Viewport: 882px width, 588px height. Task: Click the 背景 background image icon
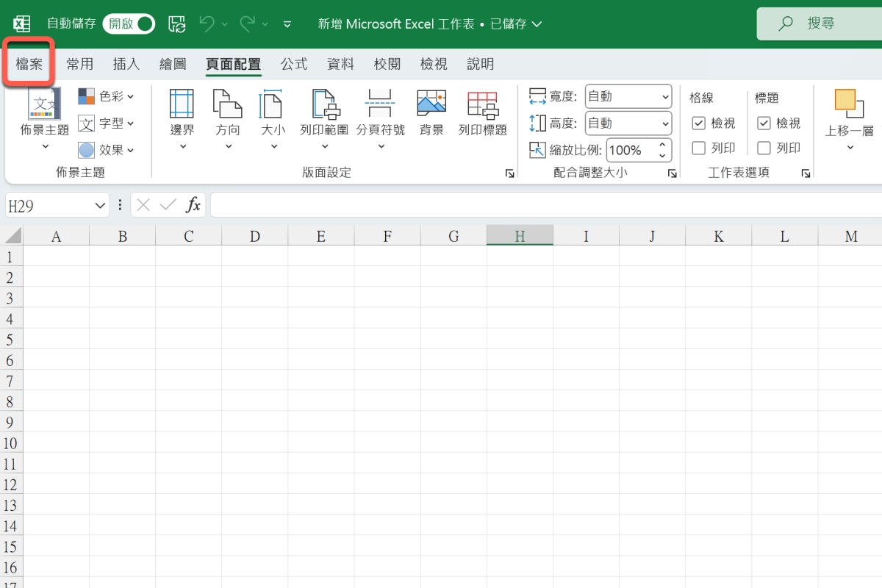coord(431,105)
